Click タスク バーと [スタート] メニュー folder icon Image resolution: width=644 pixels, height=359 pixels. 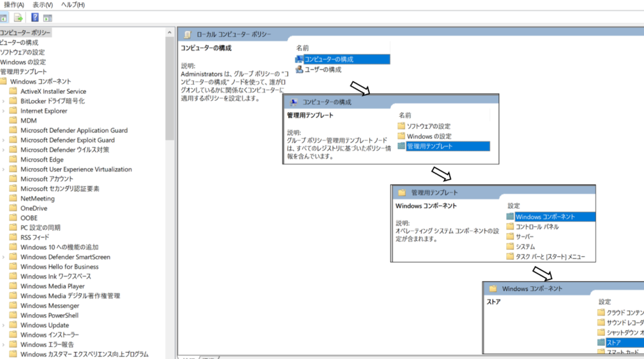510,256
